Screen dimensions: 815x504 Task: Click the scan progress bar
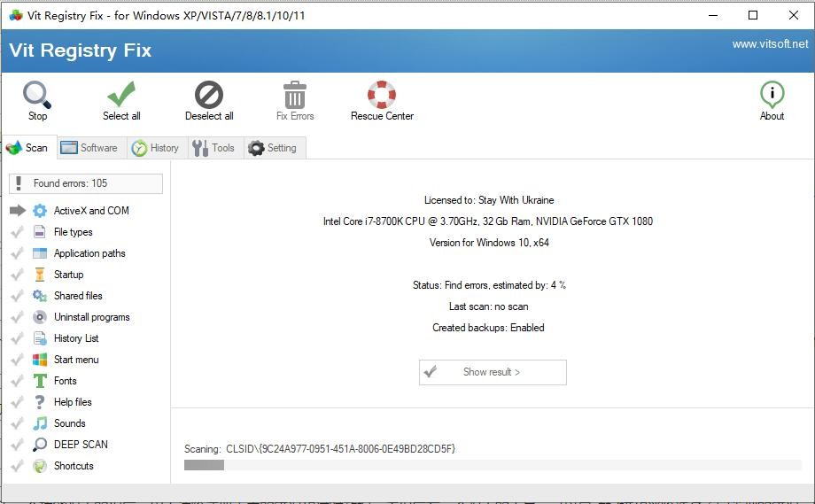click(x=493, y=465)
